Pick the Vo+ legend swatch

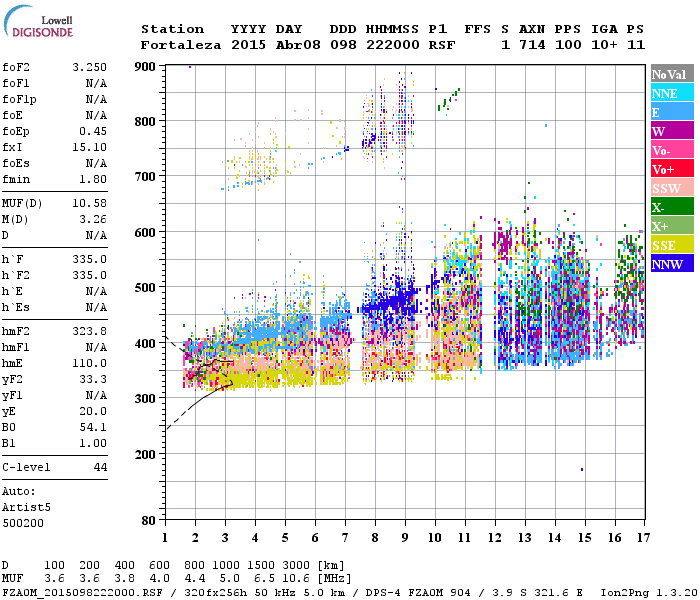pos(672,169)
